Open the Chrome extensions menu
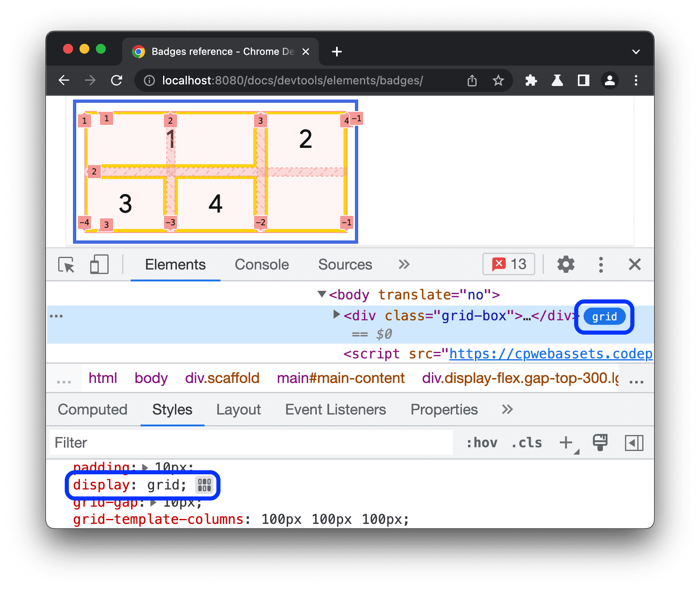This screenshot has height=589, width=700. [x=531, y=80]
